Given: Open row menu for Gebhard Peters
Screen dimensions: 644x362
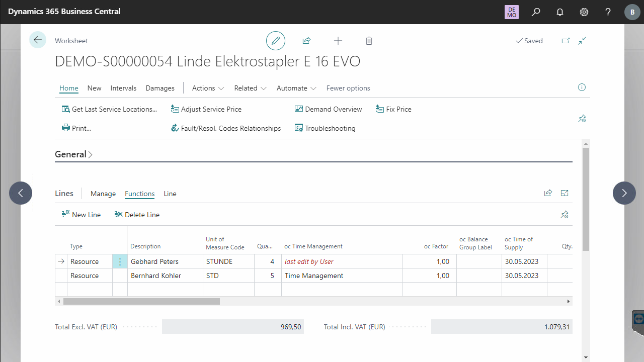Looking at the screenshot, I should pyautogui.click(x=120, y=261).
